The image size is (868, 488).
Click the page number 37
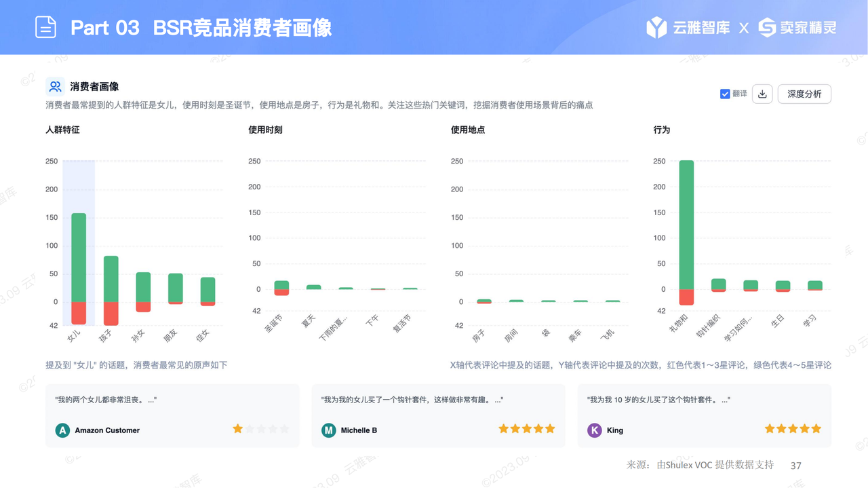point(796,466)
